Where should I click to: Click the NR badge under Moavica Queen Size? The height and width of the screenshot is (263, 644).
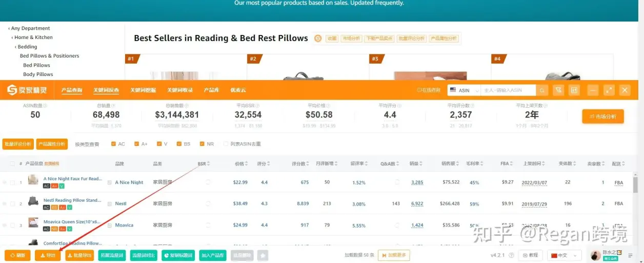point(54,229)
